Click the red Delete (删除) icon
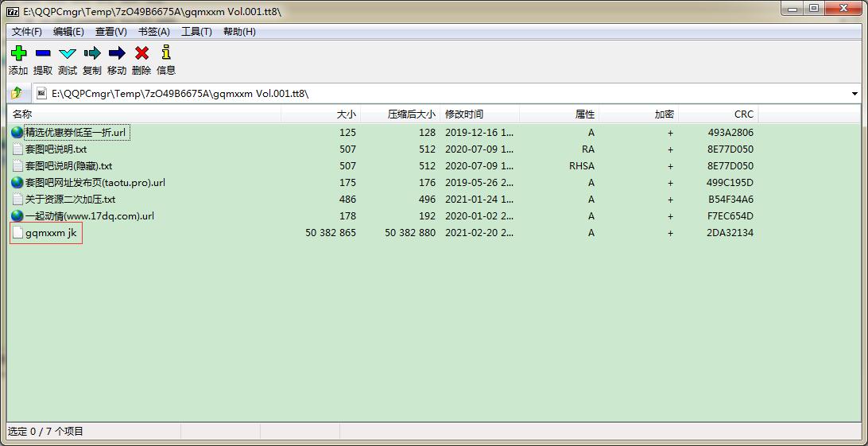The image size is (868, 446). [x=141, y=53]
